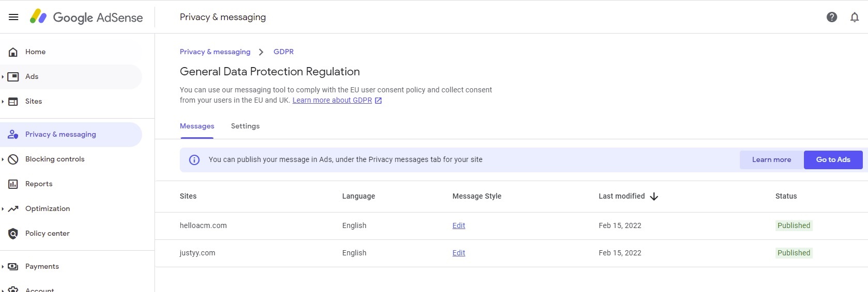Click Published status for justyy.com
The width and height of the screenshot is (868, 292).
(x=794, y=253)
